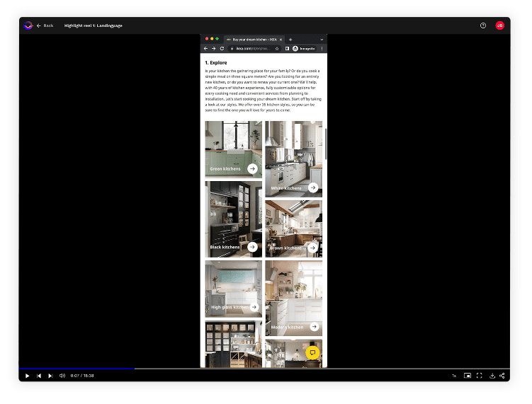This screenshot has width=532, height=404.
Task: Bookmark page with the star icon
Action: click(x=277, y=49)
